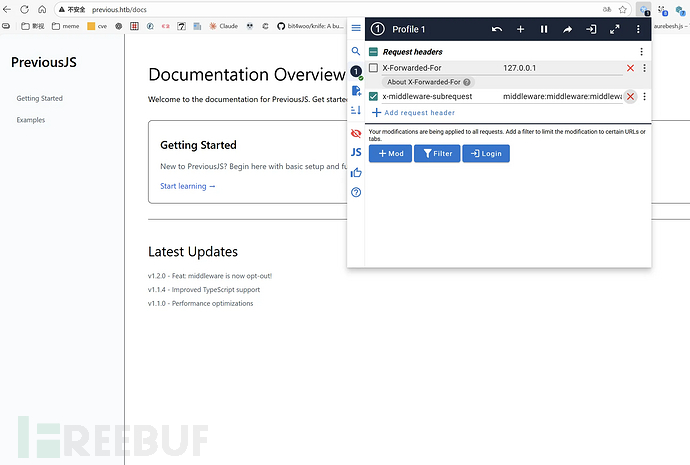The width and height of the screenshot is (690, 465).
Task: Click the browser home icon
Action: pyautogui.click(x=42, y=9)
